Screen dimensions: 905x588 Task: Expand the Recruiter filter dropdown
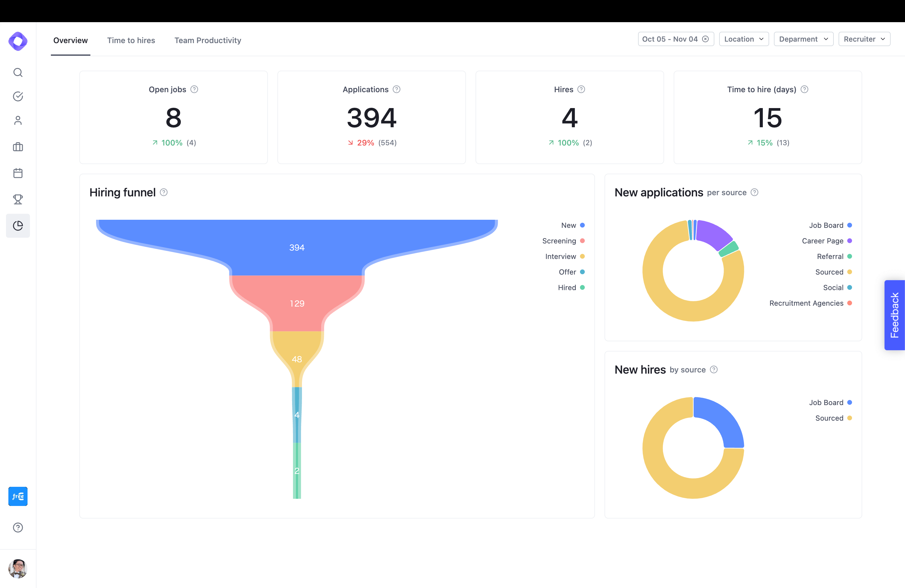(x=864, y=39)
